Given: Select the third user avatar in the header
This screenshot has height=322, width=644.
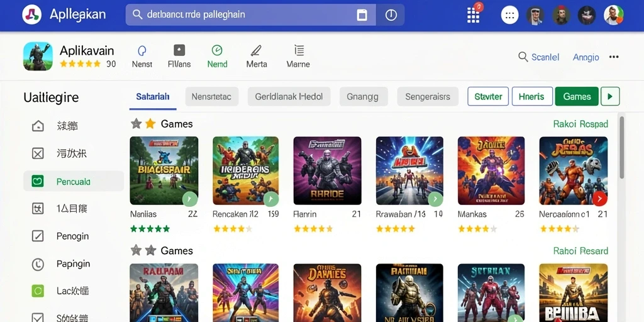Looking at the screenshot, I should (587, 16).
